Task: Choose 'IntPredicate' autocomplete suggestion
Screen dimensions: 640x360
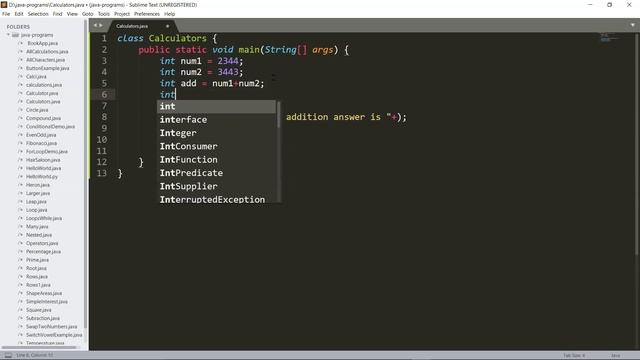Action: (x=216, y=173)
